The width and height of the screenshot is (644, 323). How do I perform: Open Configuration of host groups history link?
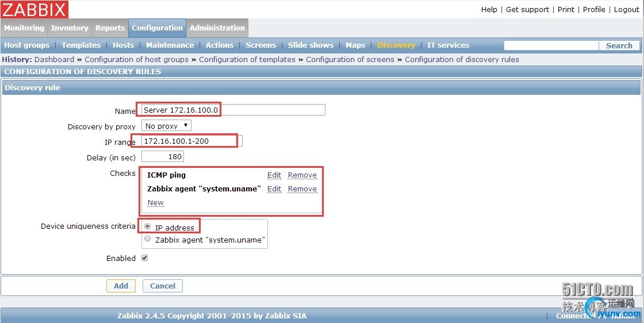[136, 60]
